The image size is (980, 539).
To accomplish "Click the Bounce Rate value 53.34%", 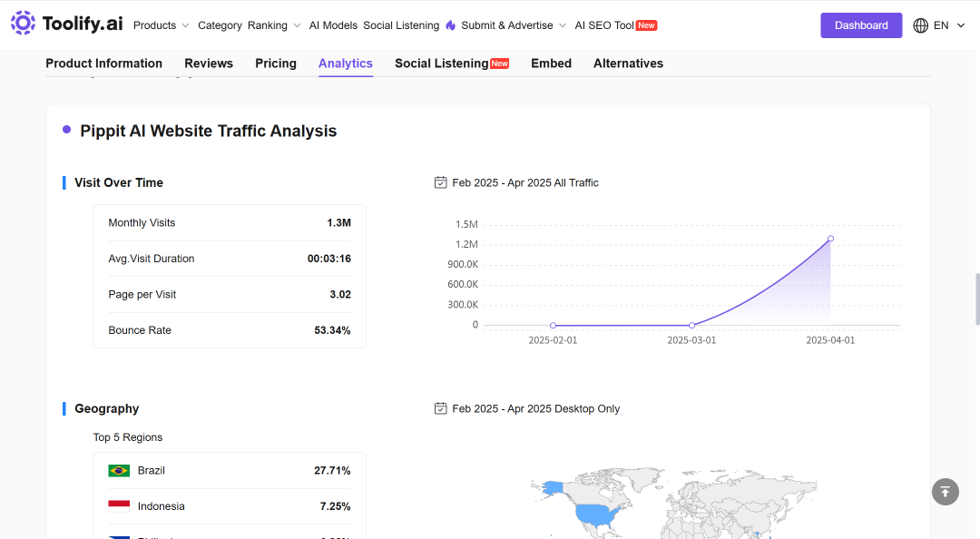I will tap(332, 330).
